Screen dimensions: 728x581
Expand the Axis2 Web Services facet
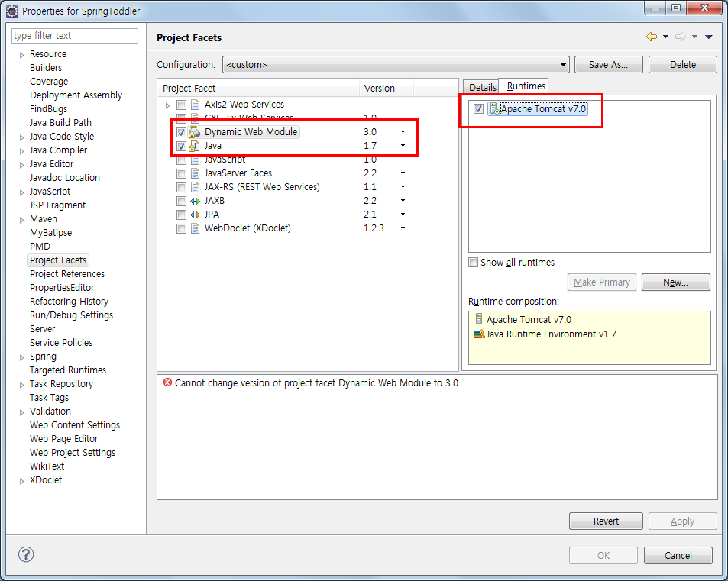coord(167,105)
